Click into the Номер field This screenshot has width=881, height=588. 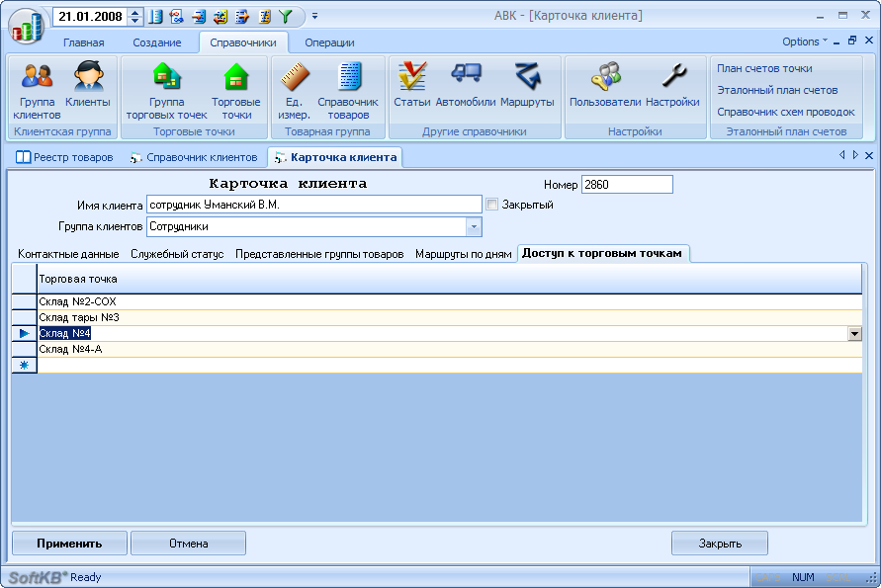pos(627,184)
